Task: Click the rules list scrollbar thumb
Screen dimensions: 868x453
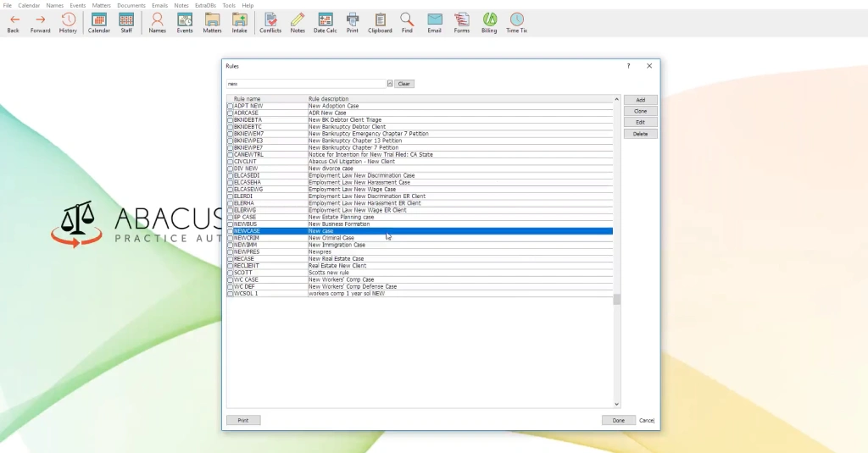Action: 617,299
